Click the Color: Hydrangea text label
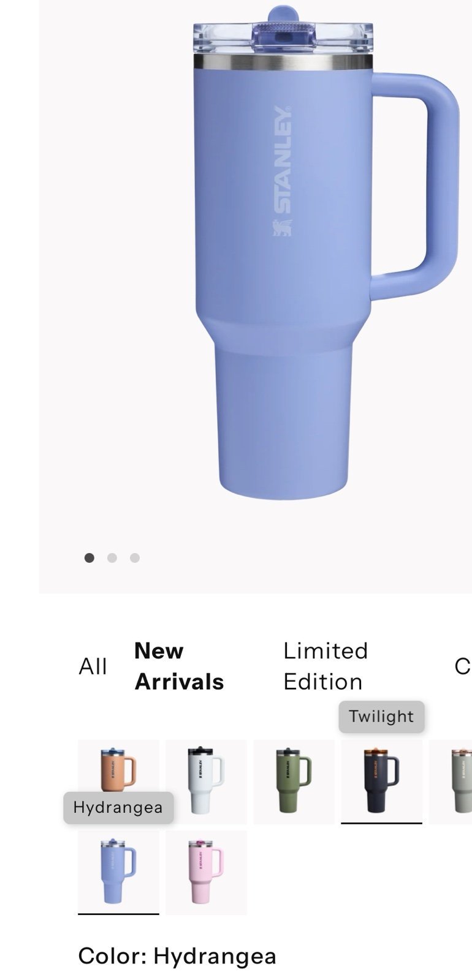 pyautogui.click(x=177, y=956)
